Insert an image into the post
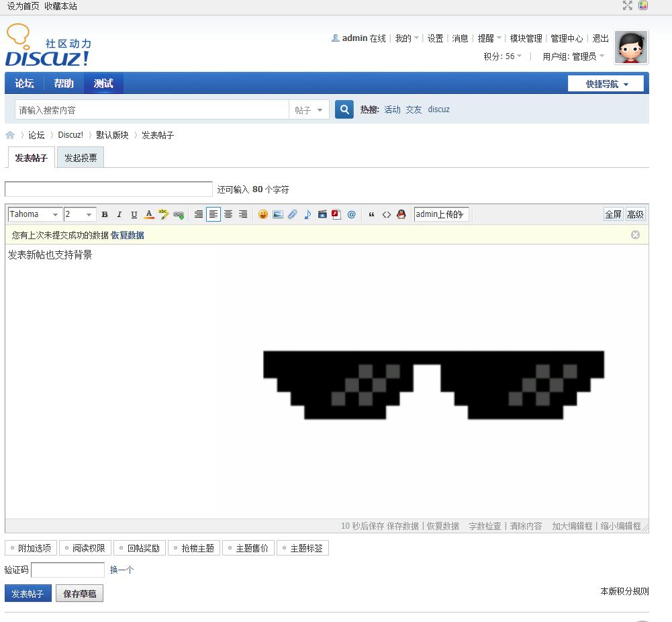672x622 pixels. click(x=278, y=214)
